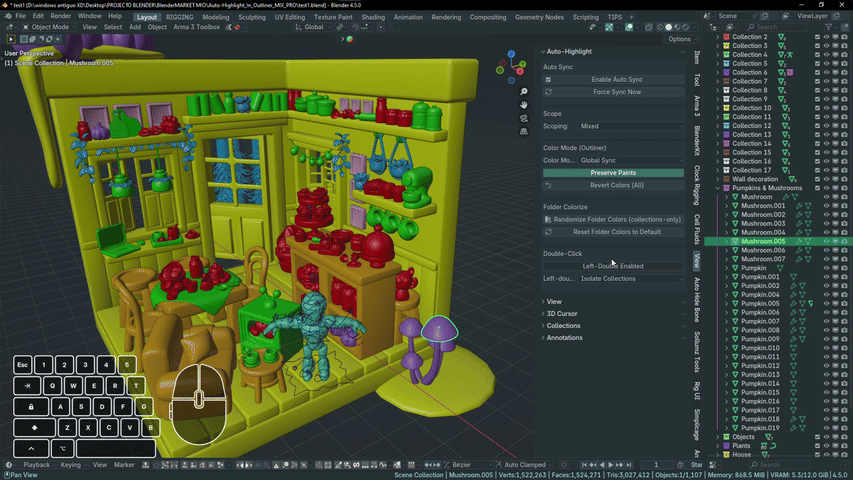Open the Object Mode dropdown
Viewport: 853px width, 480px height.
tap(47, 27)
